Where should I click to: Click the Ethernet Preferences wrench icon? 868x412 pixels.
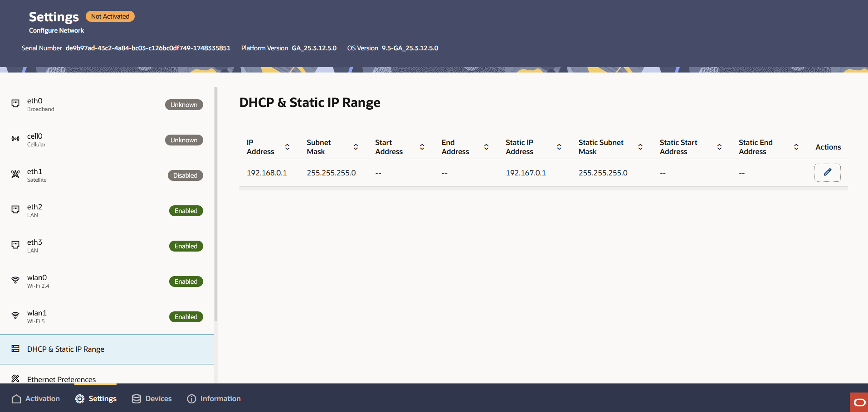pyautogui.click(x=16, y=378)
